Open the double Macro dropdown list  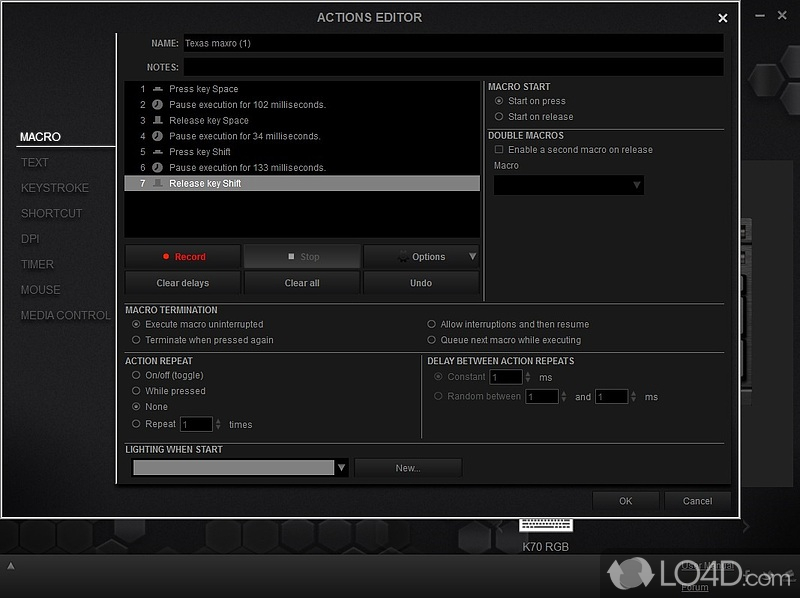click(x=636, y=185)
